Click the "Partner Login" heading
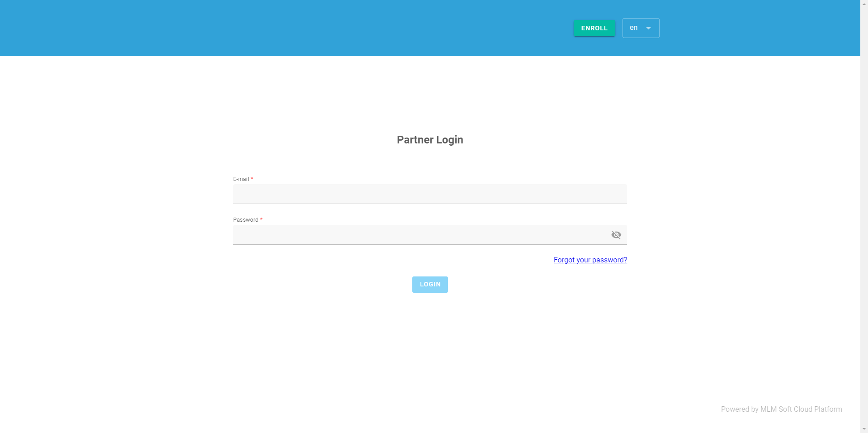Screen dimensions: 868x433 click(x=429, y=140)
